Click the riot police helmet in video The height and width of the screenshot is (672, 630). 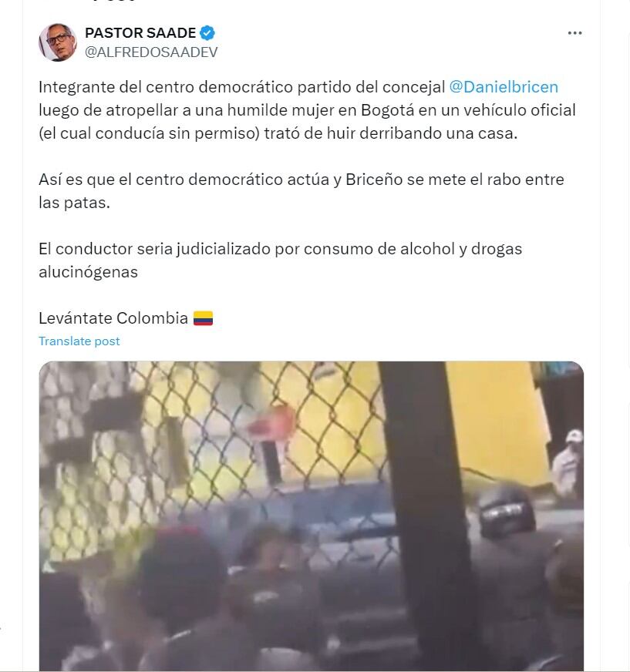507,511
